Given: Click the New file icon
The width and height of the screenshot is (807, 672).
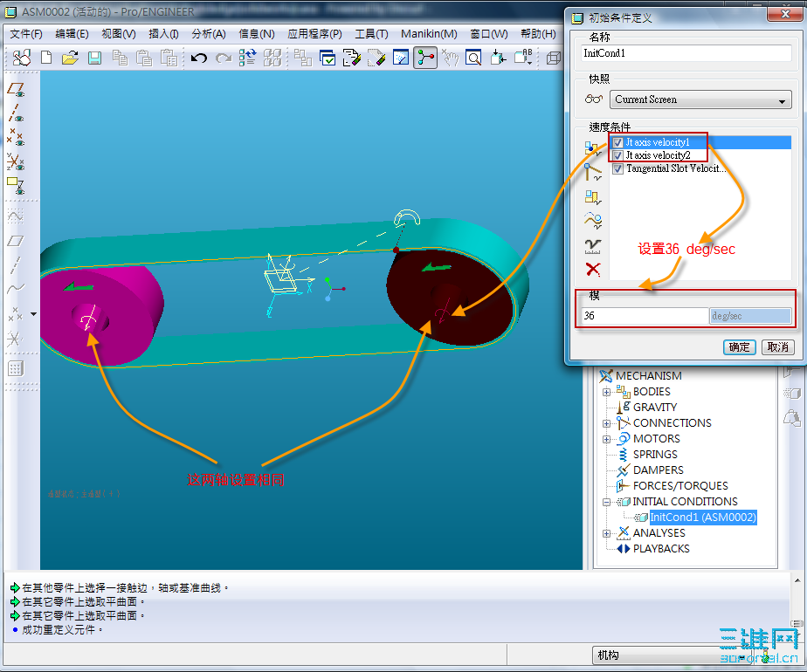Looking at the screenshot, I should (46, 58).
